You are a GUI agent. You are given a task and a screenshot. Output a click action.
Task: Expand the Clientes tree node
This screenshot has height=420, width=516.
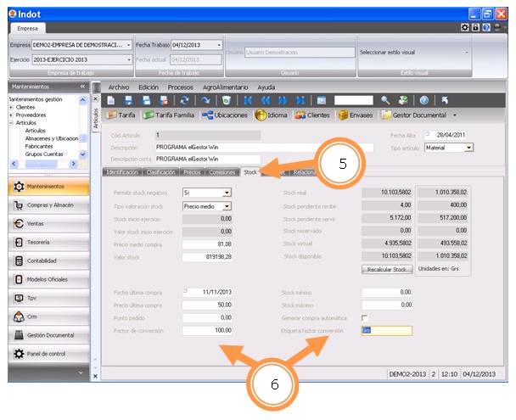10,108
